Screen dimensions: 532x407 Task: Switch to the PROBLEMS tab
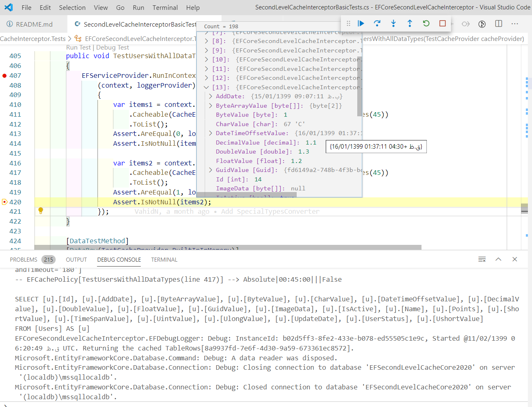click(x=25, y=259)
